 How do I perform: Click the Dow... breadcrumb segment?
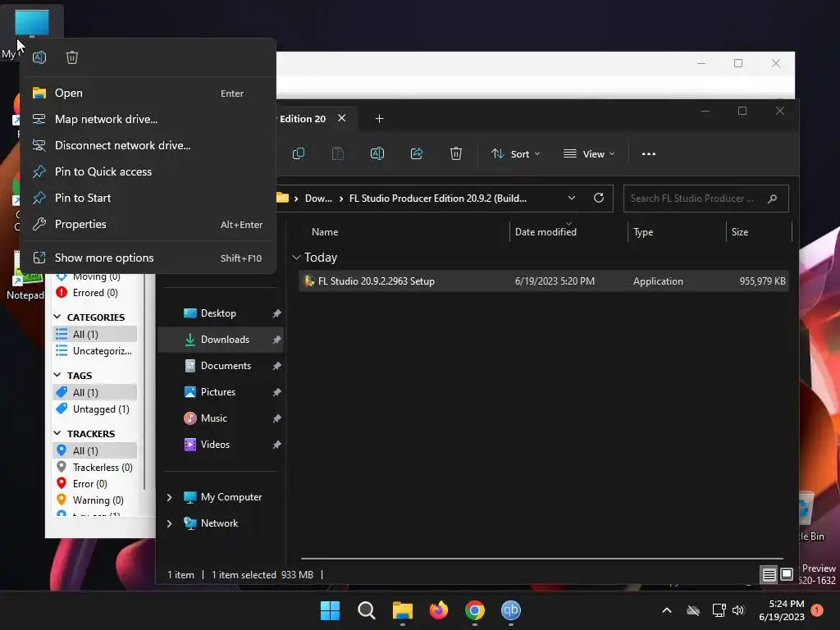tap(318, 199)
